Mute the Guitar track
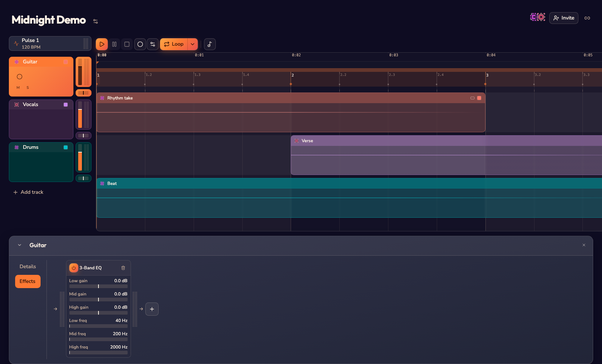 point(18,88)
